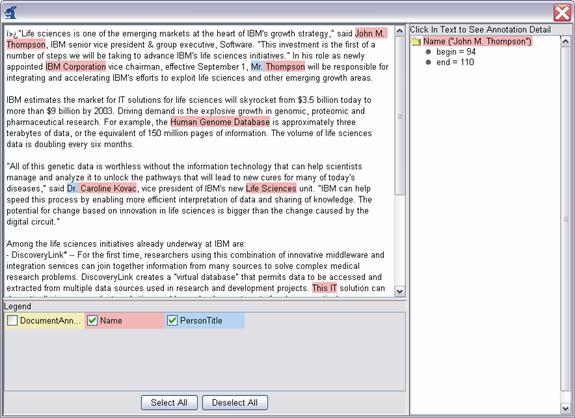The height and width of the screenshot is (418, 575).
Task: Click the bullet icon beside begin = 94
Action: (x=428, y=52)
